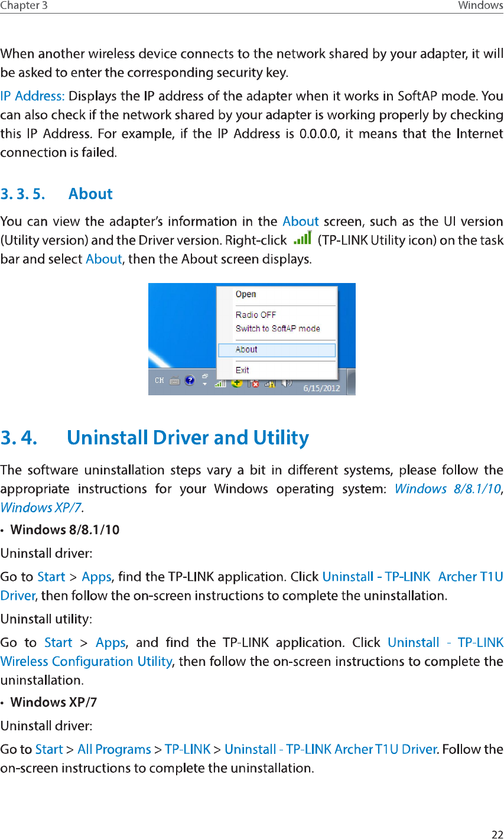Click the CH language indicator in taskbar
The image size is (504, 839).
coord(160,381)
